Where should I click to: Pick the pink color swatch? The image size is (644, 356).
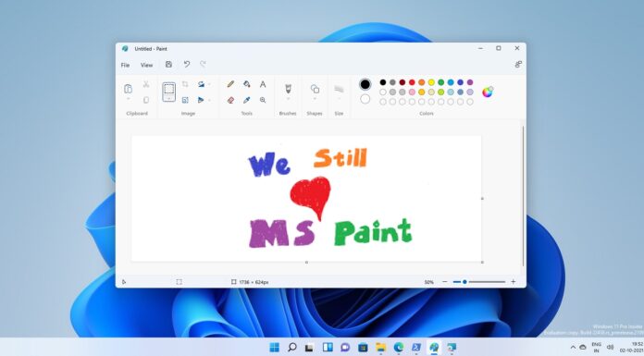coord(412,92)
